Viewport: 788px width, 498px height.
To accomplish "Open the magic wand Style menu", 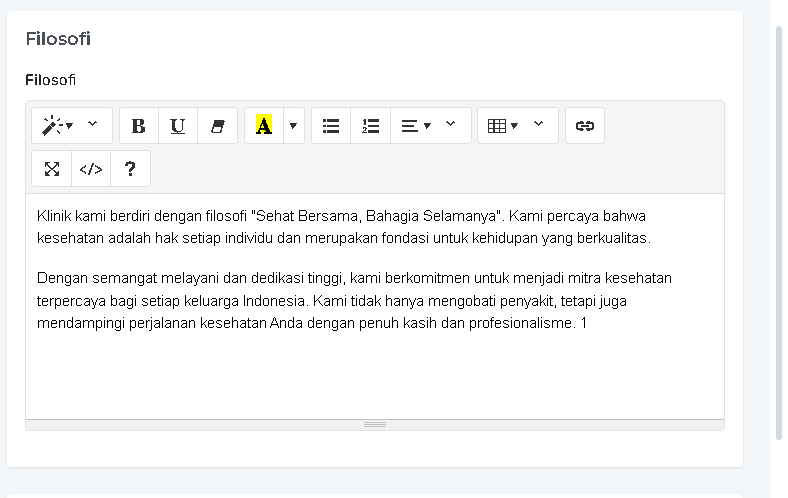I will [57, 126].
